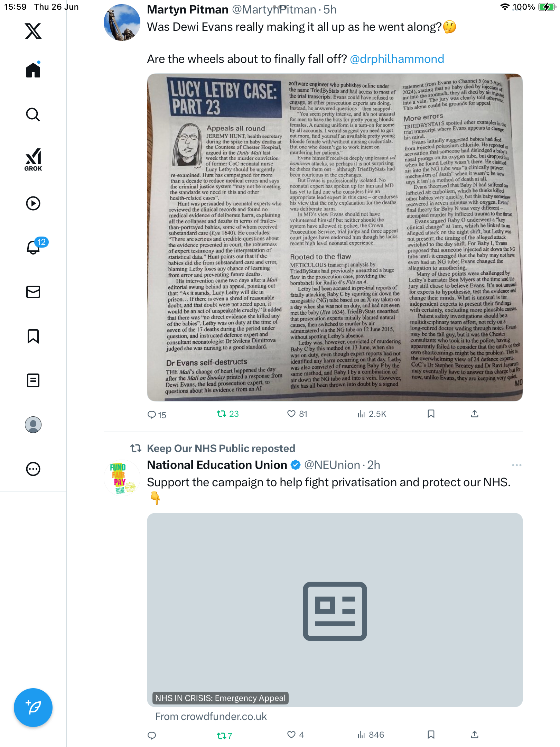Open three-dot menu on National Education Union post
Viewport: 560px width, 747px height.
(516, 465)
